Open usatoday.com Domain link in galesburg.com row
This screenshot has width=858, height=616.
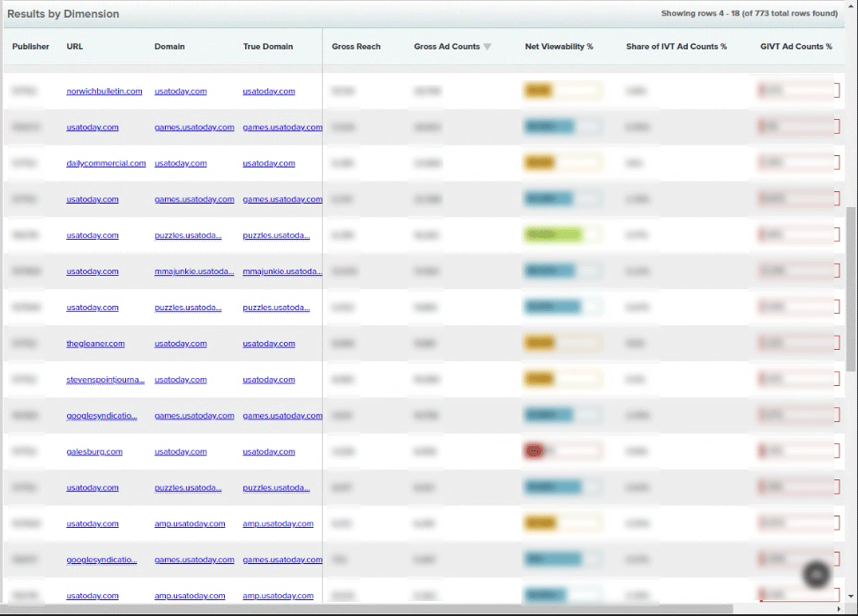click(x=181, y=452)
